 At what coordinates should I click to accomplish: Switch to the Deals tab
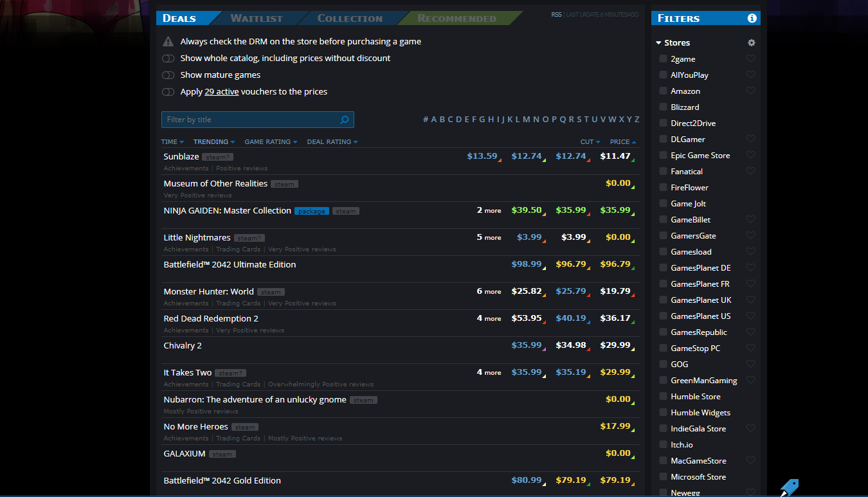point(184,18)
